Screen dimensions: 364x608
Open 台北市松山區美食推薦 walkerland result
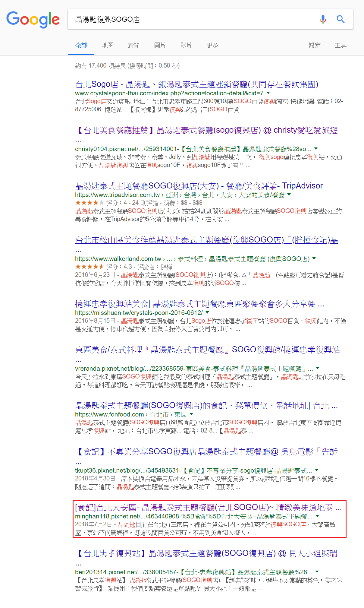(206, 245)
